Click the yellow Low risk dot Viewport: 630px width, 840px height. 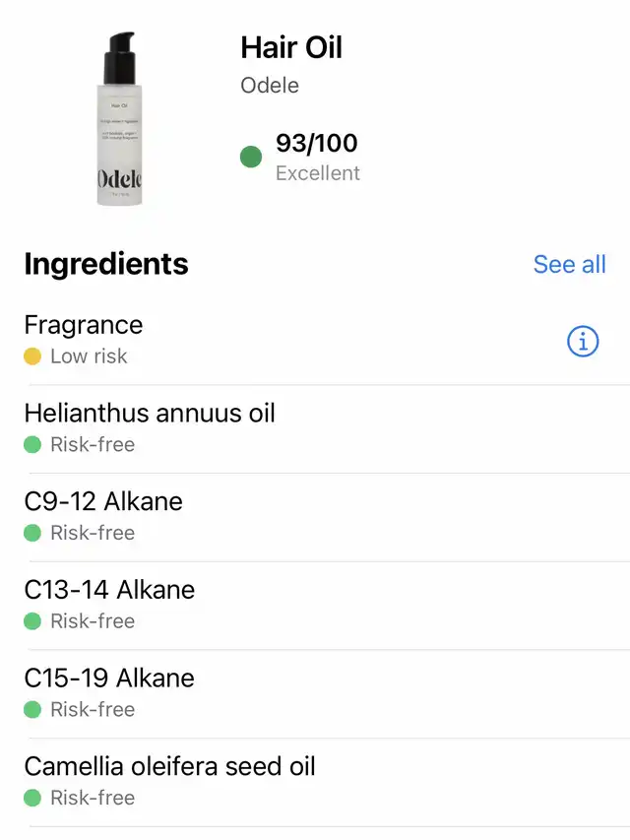click(32, 356)
